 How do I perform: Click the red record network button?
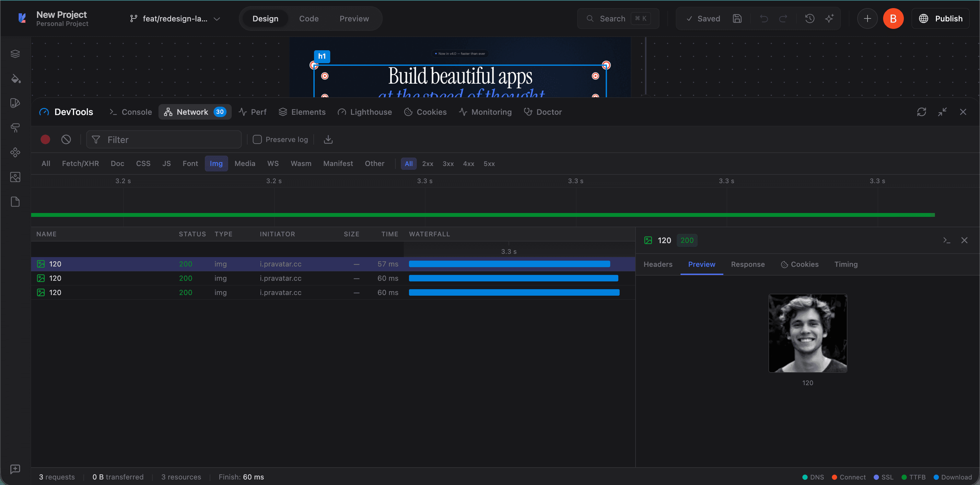(x=45, y=140)
